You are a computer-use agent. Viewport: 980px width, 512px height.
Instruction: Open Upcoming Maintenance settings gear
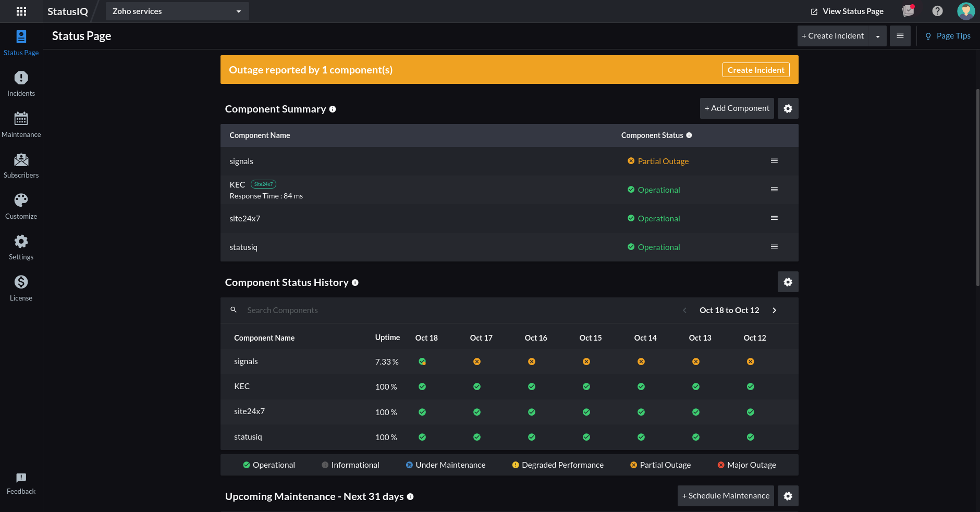pyautogui.click(x=788, y=496)
